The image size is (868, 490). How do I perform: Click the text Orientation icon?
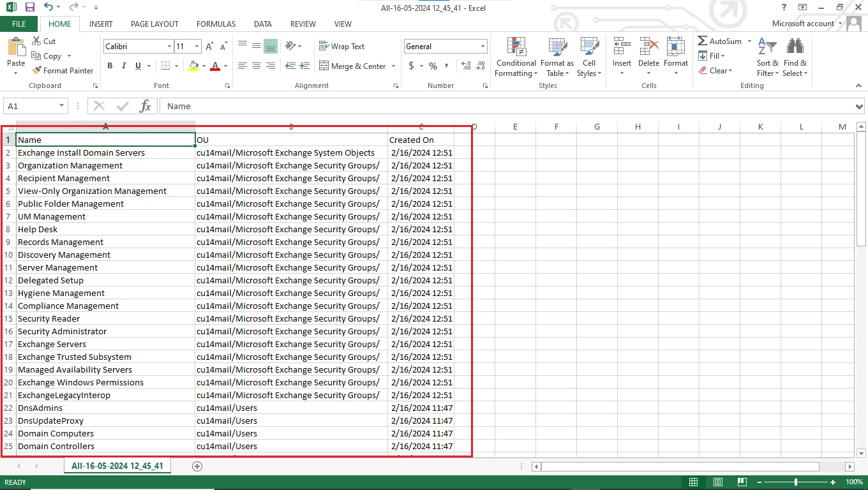pyautogui.click(x=291, y=46)
